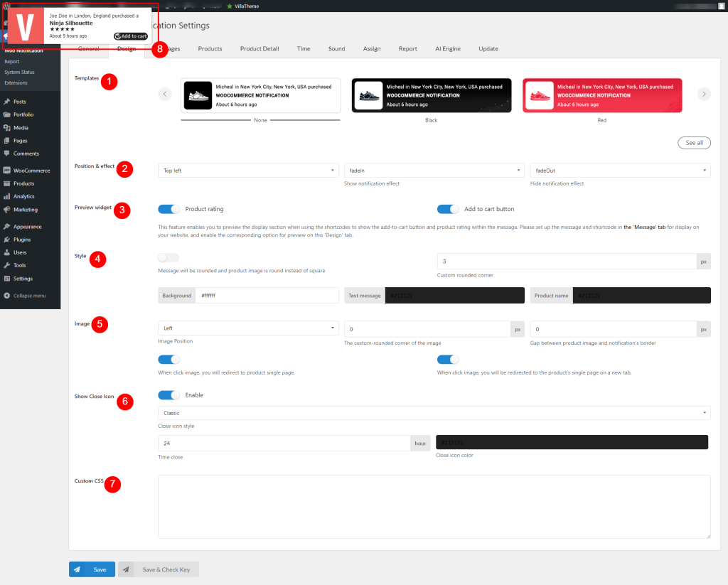Screen dimensions: 728x585
Task: Open the fadeIn show effect dropdown
Action: coord(434,171)
